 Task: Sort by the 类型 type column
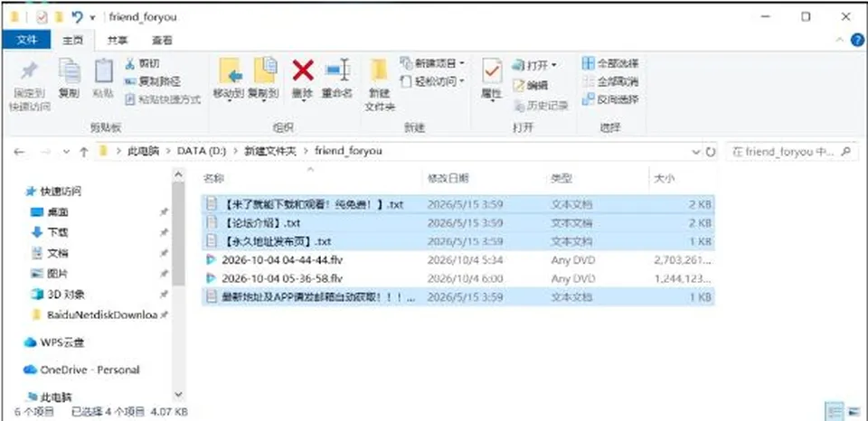(x=561, y=178)
